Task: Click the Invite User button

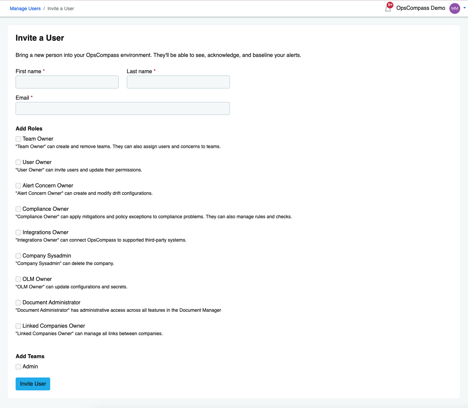Action: [33, 384]
